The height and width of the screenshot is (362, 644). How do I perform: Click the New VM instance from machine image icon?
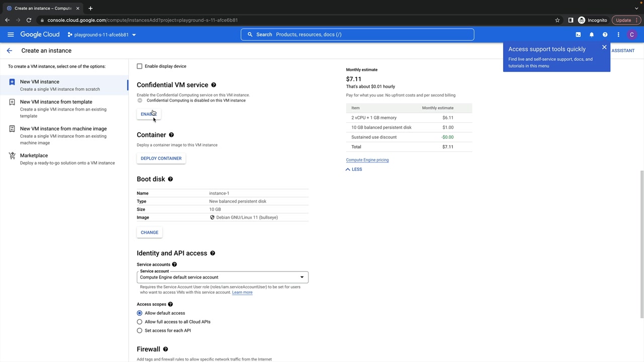point(12,129)
